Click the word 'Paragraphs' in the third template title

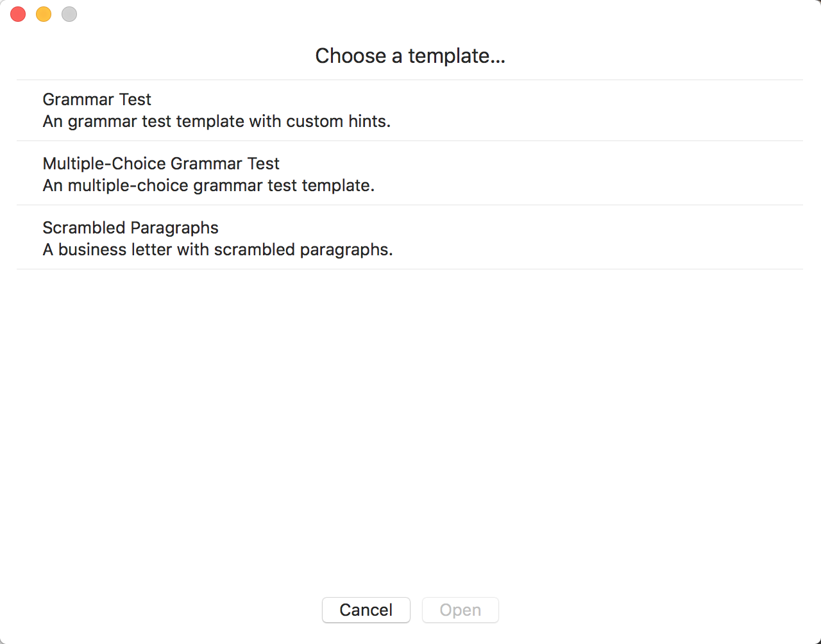coord(174,228)
